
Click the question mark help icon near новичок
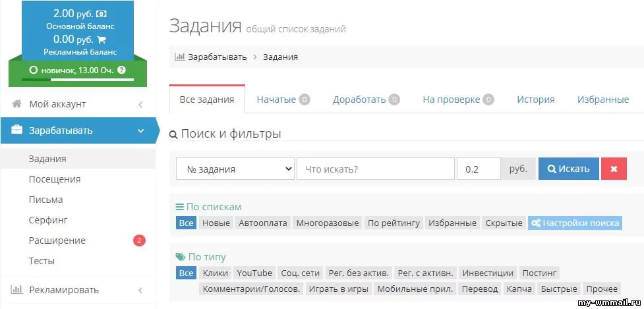pyautogui.click(x=121, y=70)
